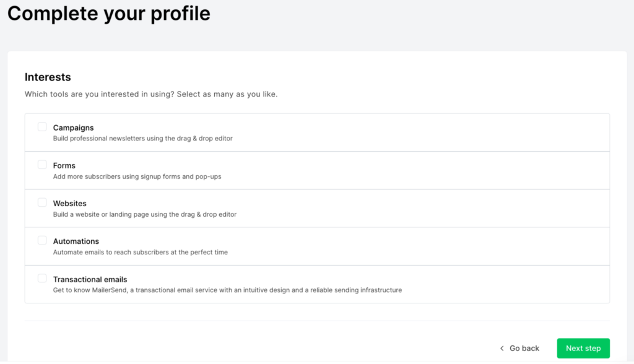Click the Websites interest label
This screenshot has width=634, height=364.
pos(69,203)
